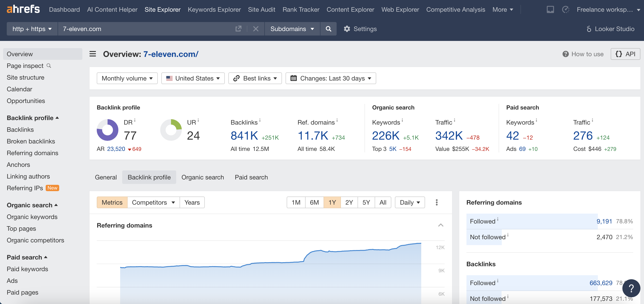Open the 7-eleven.com/ overview link
The height and width of the screenshot is (304, 644).
click(x=171, y=54)
